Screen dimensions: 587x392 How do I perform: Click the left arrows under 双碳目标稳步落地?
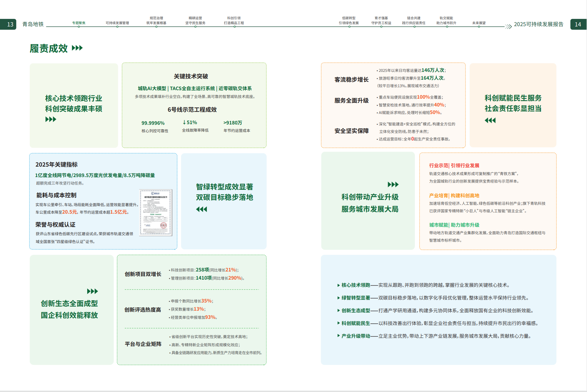tap(202, 209)
